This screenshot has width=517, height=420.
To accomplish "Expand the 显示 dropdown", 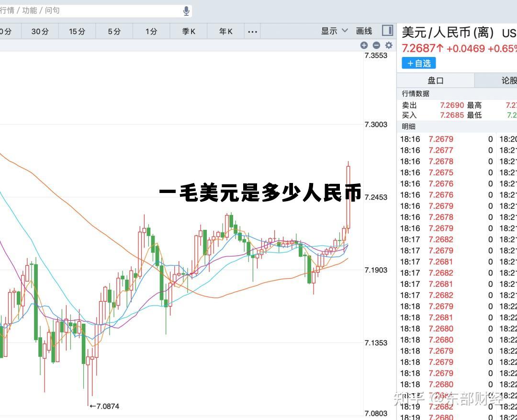I will [334, 31].
